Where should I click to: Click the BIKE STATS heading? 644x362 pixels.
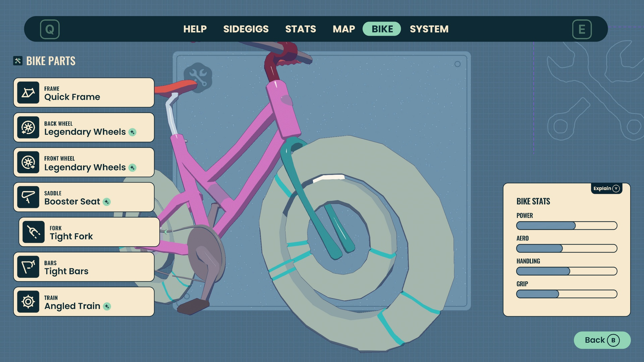(533, 201)
